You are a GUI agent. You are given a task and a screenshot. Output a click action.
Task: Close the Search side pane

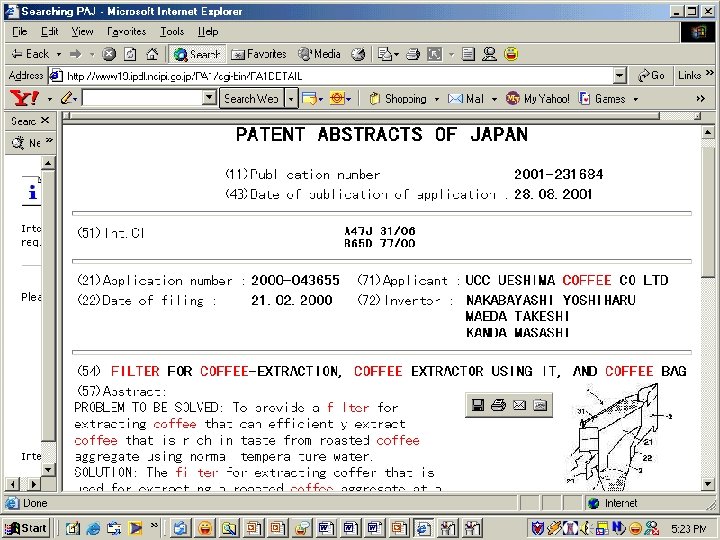(x=45, y=120)
